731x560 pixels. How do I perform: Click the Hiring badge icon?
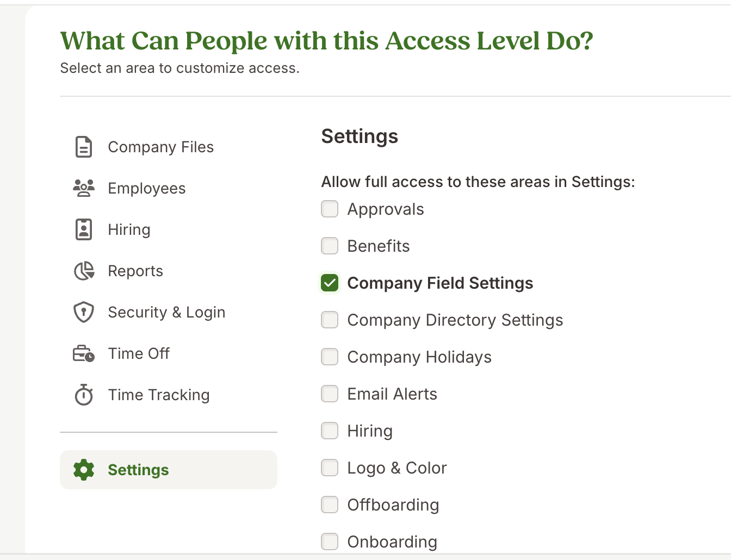point(84,229)
